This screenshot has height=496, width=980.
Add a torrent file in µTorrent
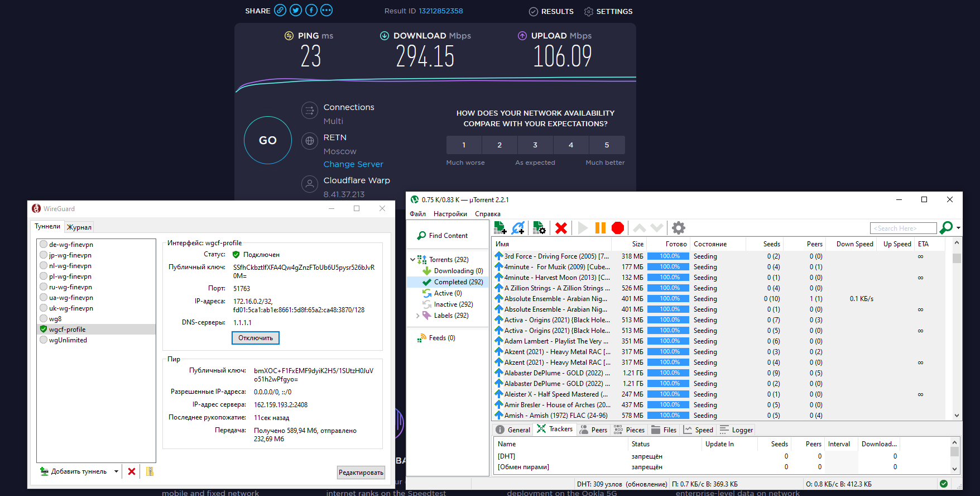(x=500, y=228)
